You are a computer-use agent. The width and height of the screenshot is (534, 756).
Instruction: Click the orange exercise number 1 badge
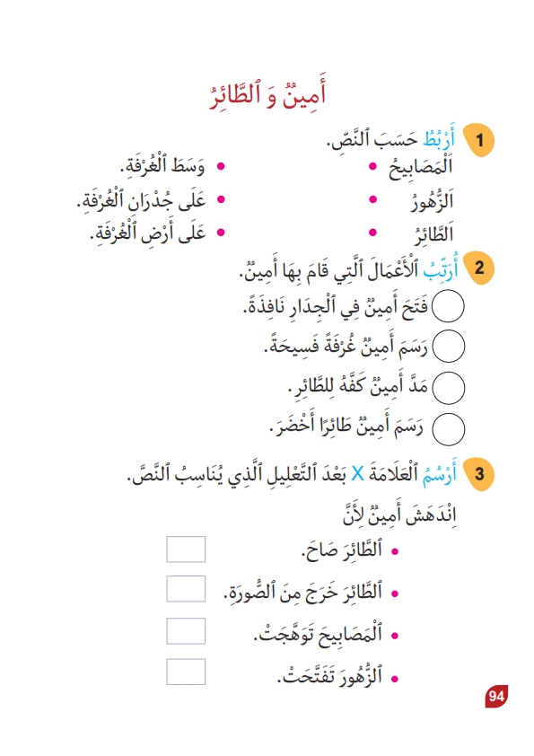(x=478, y=140)
